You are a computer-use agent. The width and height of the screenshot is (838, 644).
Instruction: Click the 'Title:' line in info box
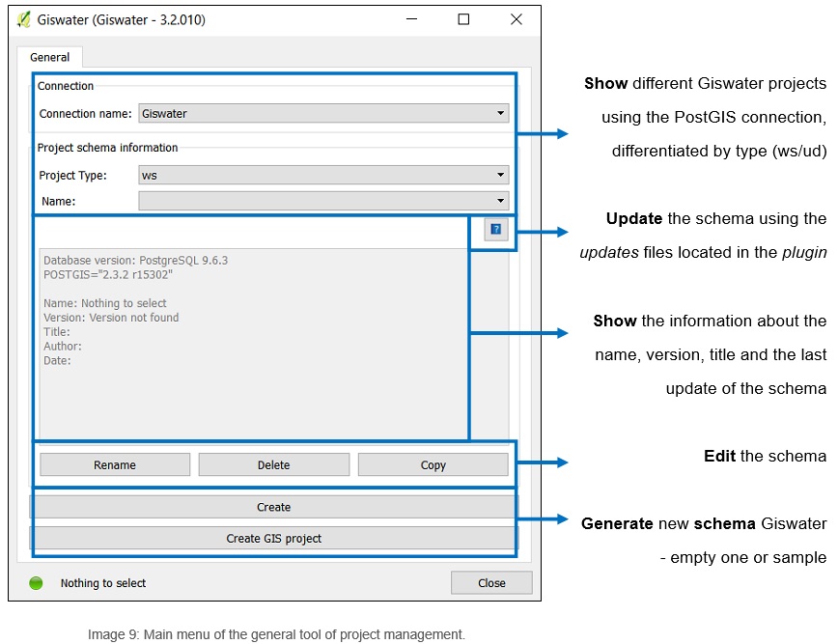pos(57,332)
